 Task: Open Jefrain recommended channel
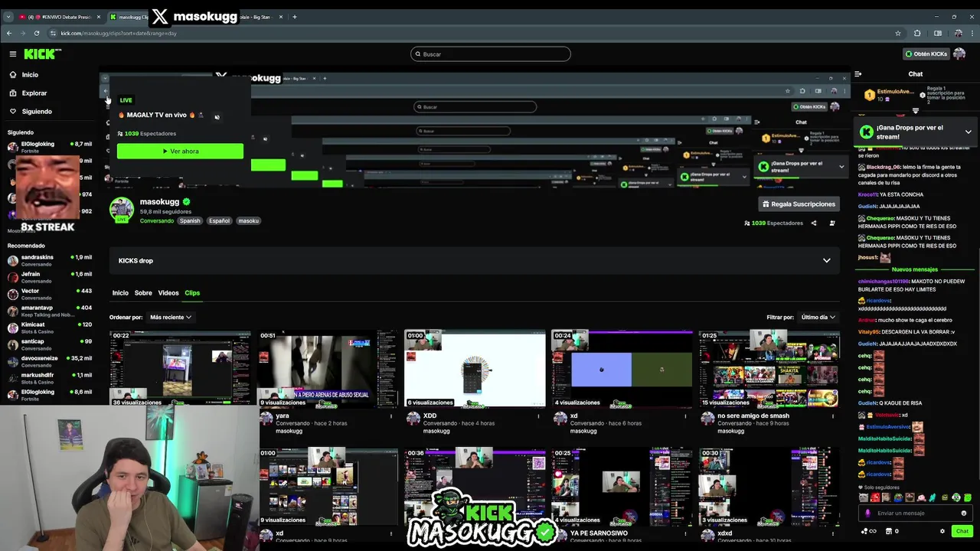click(x=49, y=277)
